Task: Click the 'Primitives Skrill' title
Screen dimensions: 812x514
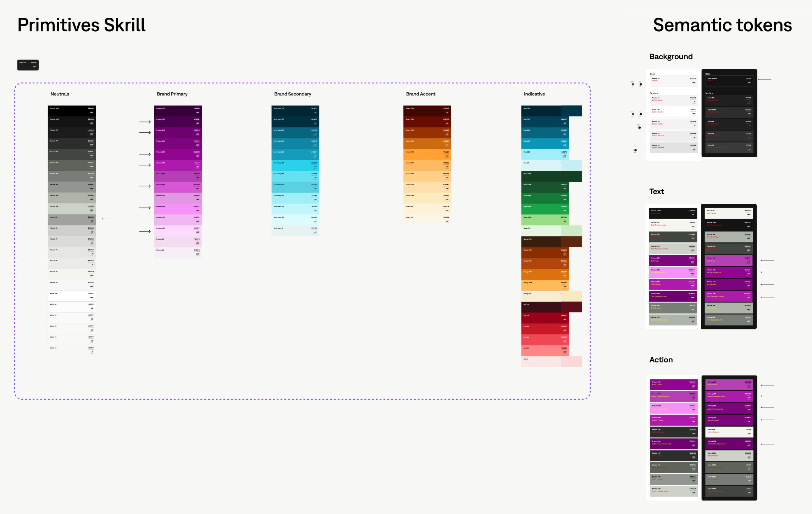Action: pyautogui.click(x=82, y=25)
